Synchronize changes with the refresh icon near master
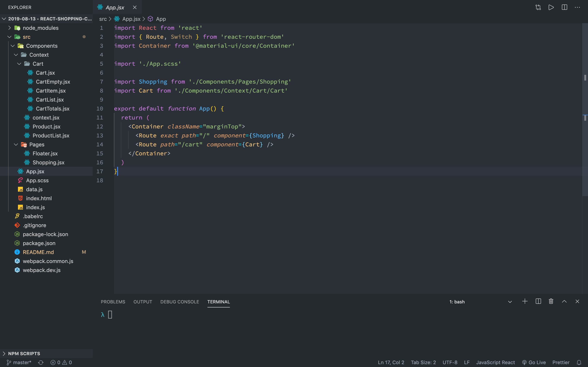588x367 pixels. point(41,362)
